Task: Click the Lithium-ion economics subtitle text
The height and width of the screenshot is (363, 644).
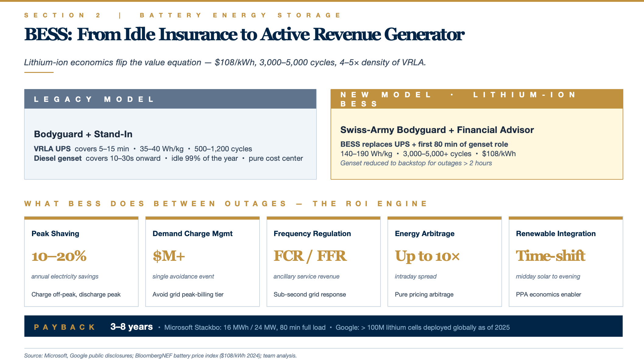Action: click(225, 63)
